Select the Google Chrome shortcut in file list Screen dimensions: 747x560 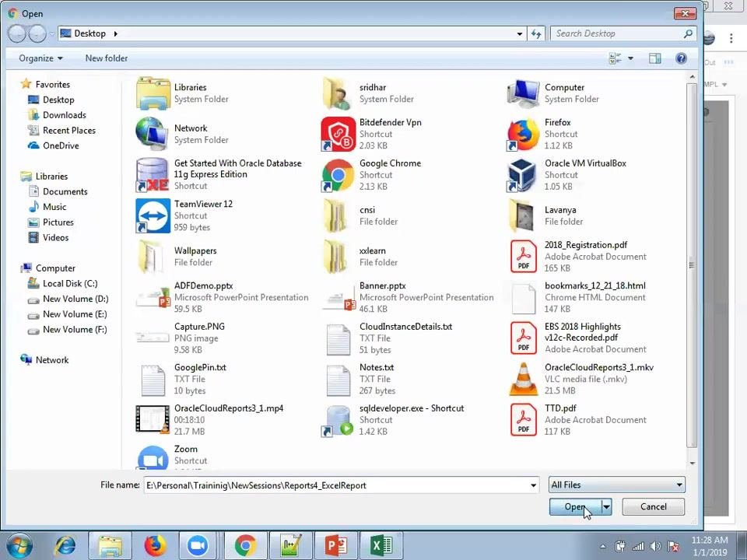click(x=338, y=175)
